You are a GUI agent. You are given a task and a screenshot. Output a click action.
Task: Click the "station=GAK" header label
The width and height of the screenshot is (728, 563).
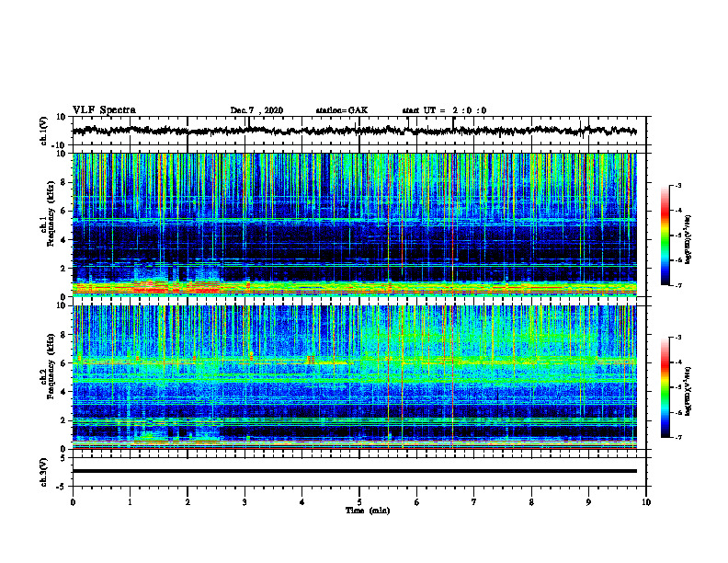tap(342, 110)
